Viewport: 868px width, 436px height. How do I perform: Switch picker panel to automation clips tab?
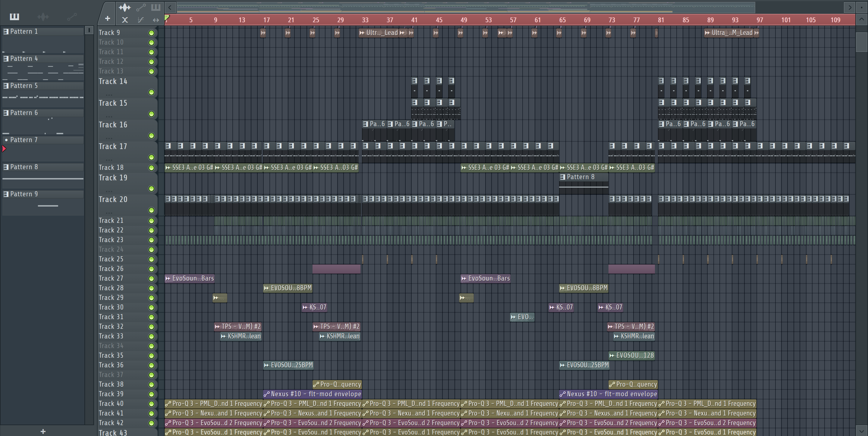(72, 17)
